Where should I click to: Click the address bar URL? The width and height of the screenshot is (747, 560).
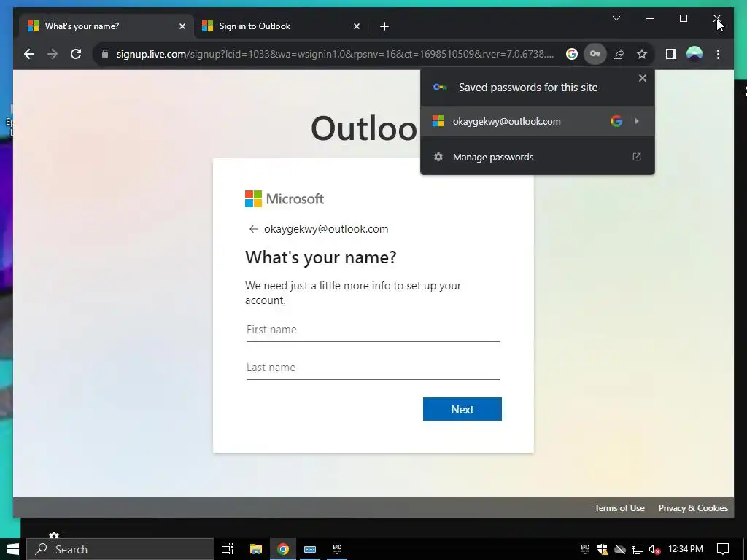click(336, 54)
